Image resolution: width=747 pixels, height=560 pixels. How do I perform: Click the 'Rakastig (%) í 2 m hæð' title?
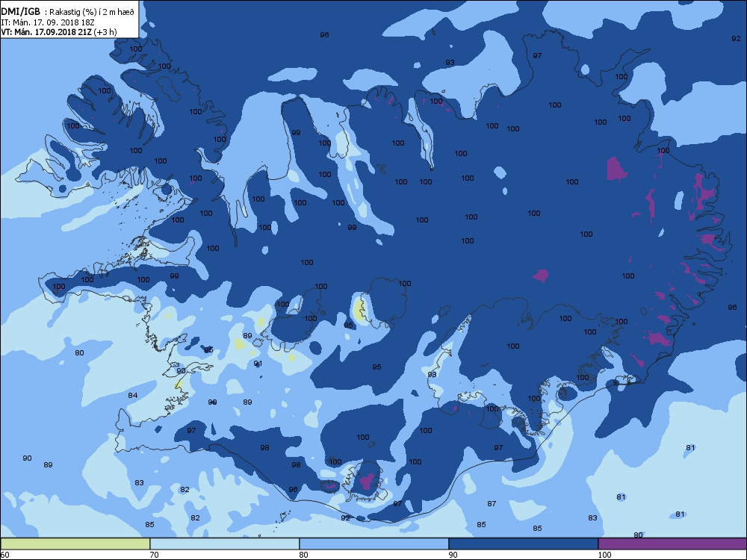coord(92,13)
